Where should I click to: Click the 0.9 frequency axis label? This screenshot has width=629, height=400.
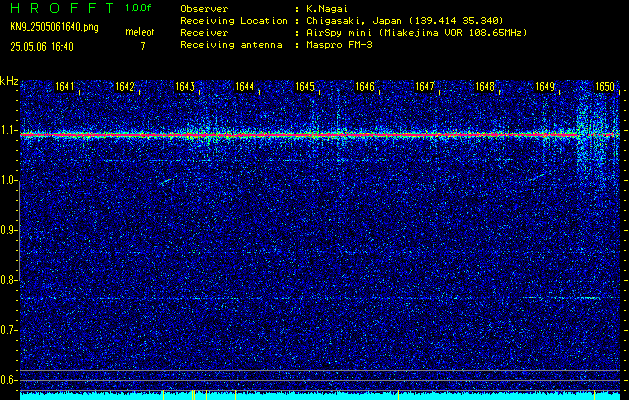click(8, 230)
